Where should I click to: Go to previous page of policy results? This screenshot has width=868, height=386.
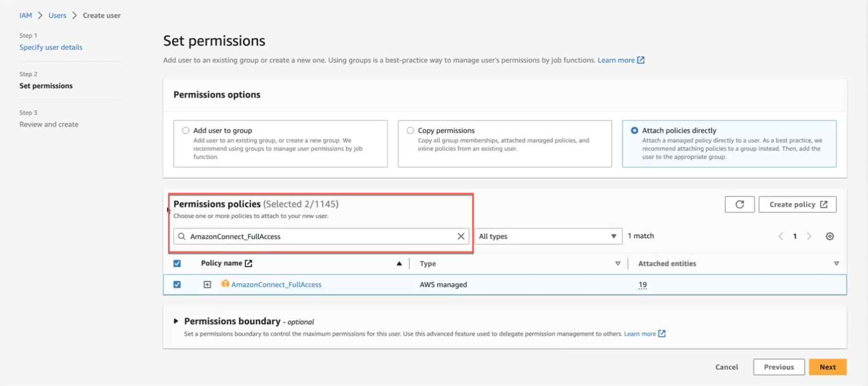[781, 236]
